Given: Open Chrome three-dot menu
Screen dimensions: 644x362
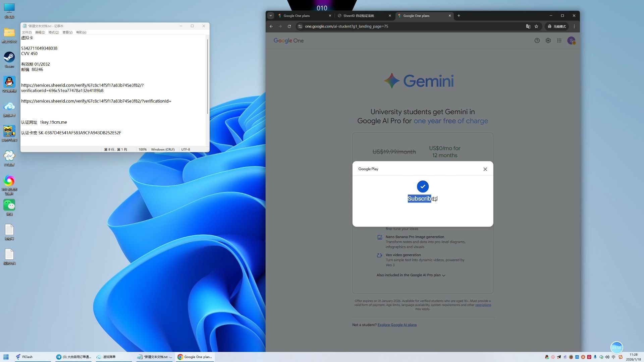Looking at the screenshot, I should tap(574, 26).
